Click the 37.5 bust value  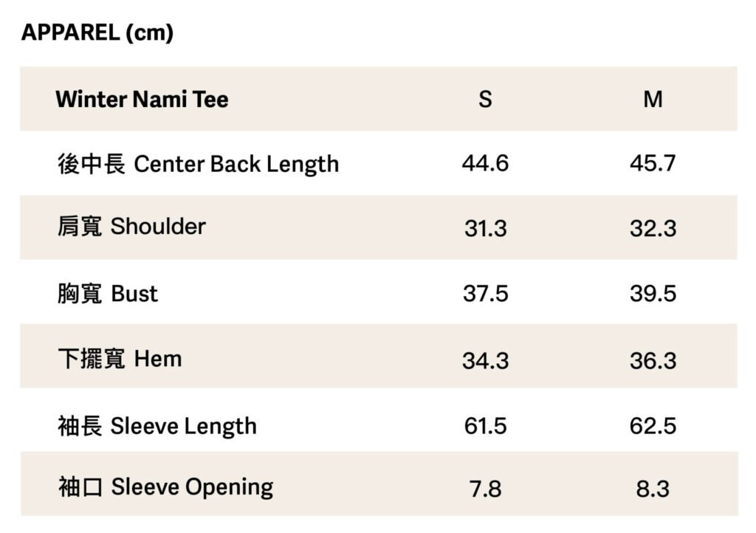(485, 293)
